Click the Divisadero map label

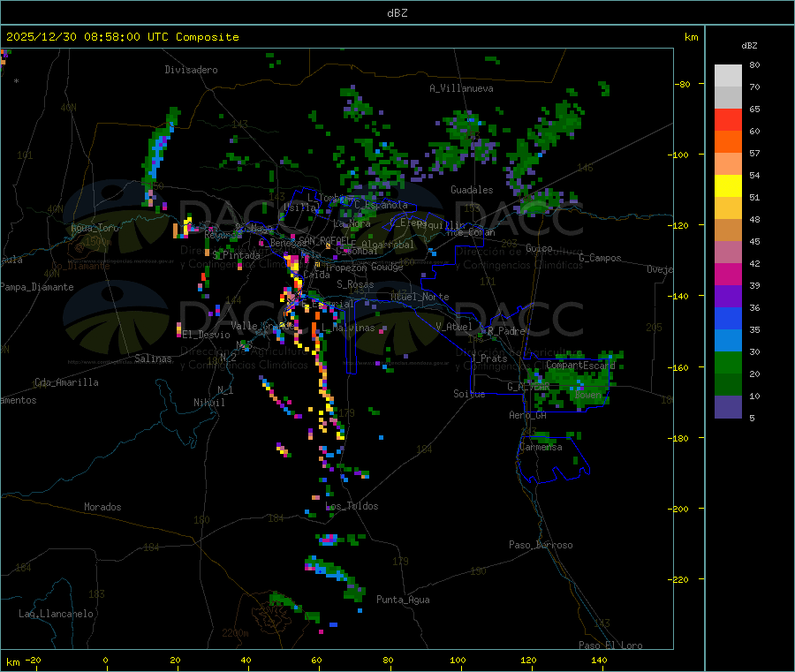[x=191, y=70]
